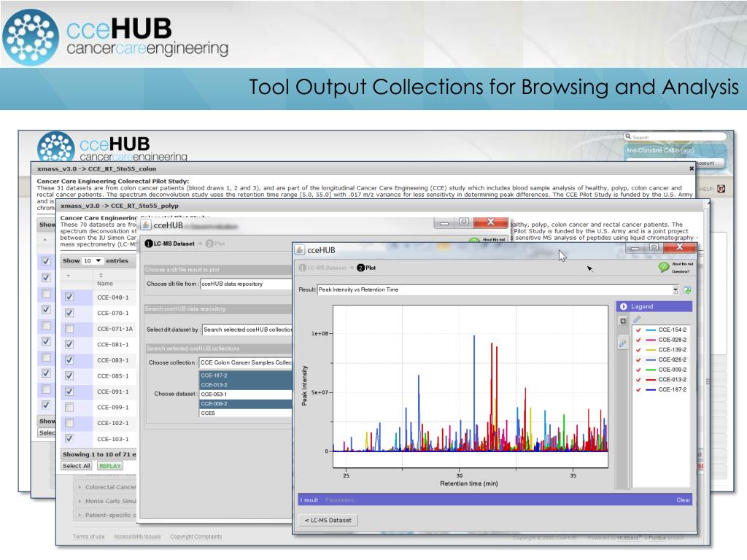
Task: Toggle CCE-139-2 legend checkmark
Action: point(638,350)
